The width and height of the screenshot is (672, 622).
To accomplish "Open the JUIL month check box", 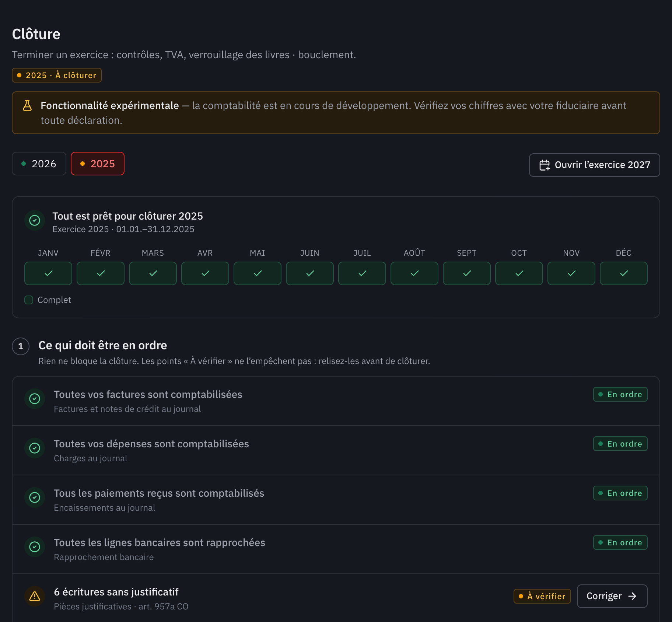I will click(362, 273).
